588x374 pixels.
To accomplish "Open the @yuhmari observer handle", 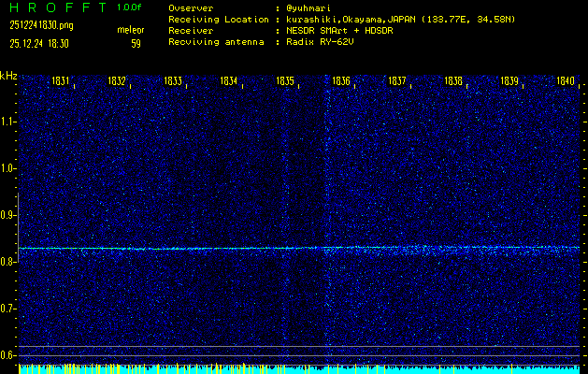I will coord(308,7).
